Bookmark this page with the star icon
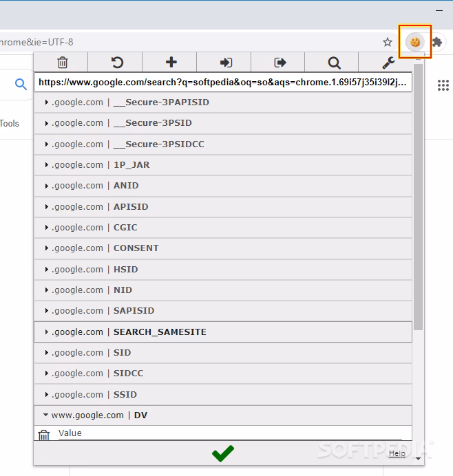Image resolution: width=453 pixels, height=476 pixels. click(388, 42)
